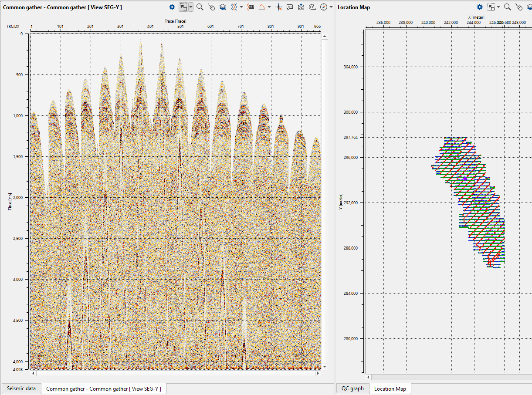Click zoom magnifier in Location Map toolbar
532x395 pixels.
coord(507,7)
